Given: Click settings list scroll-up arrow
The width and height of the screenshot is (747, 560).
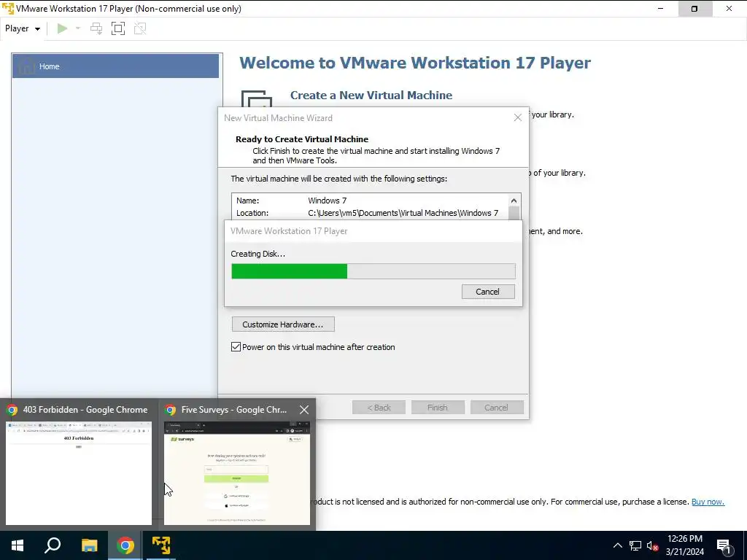Looking at the screenshot, I should tap(514, 201).
